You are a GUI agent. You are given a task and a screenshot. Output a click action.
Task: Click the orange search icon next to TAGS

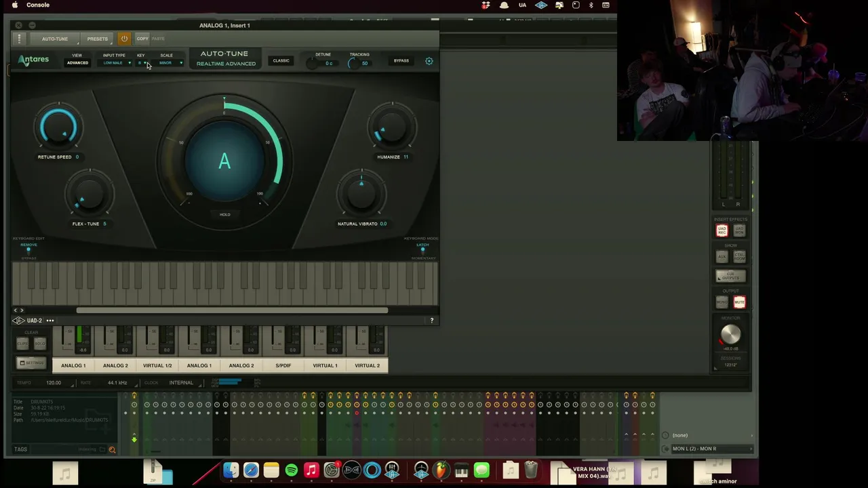(x=112, y=449)
